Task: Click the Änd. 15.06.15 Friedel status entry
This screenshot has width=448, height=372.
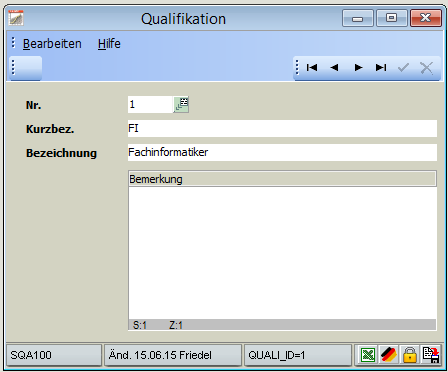Action: pyautogui.click(x=173, y=355)
